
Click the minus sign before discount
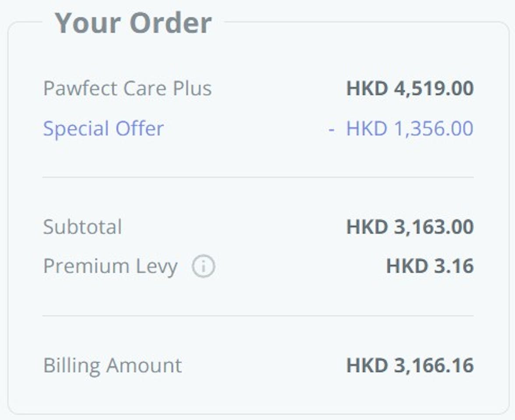[x=332, y=129]
